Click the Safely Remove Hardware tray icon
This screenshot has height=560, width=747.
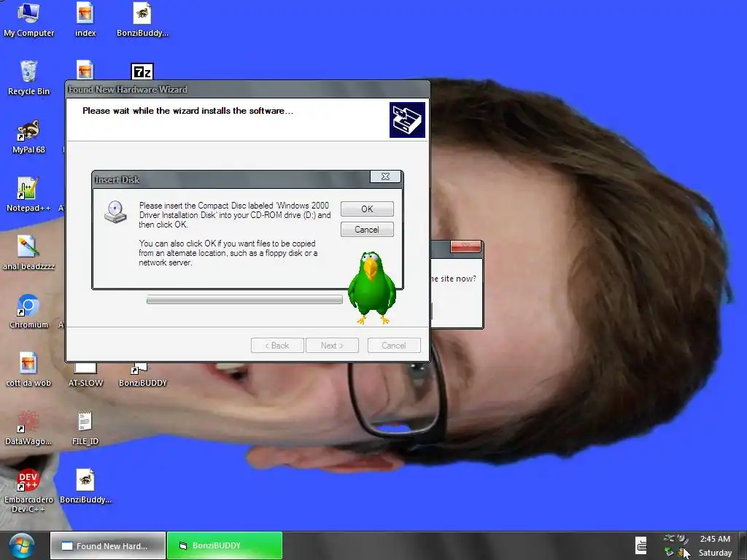coord(670,538)
